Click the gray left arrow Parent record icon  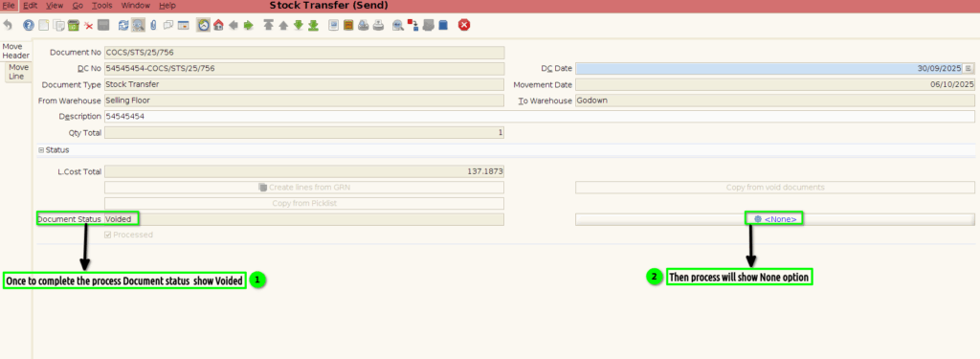click(234, 26)
